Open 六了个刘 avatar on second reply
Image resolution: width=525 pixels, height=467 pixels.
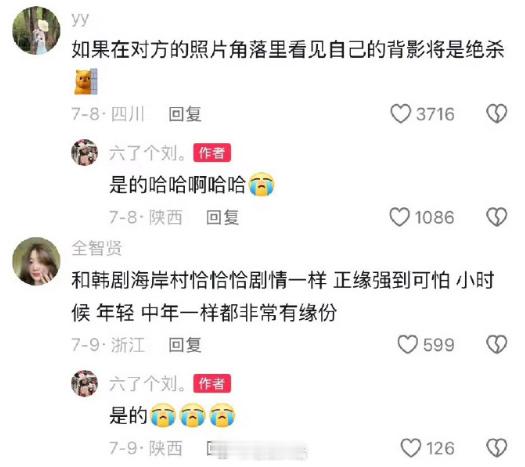(x=85, y=383)
